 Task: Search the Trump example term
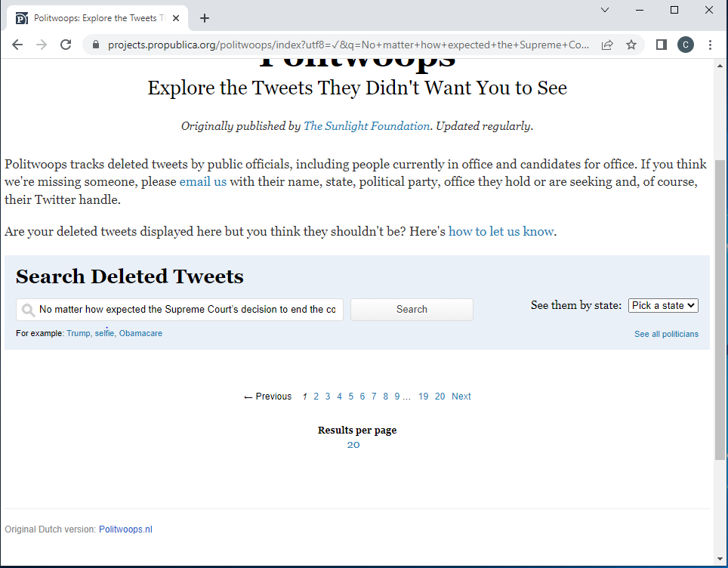click(78, 333)
